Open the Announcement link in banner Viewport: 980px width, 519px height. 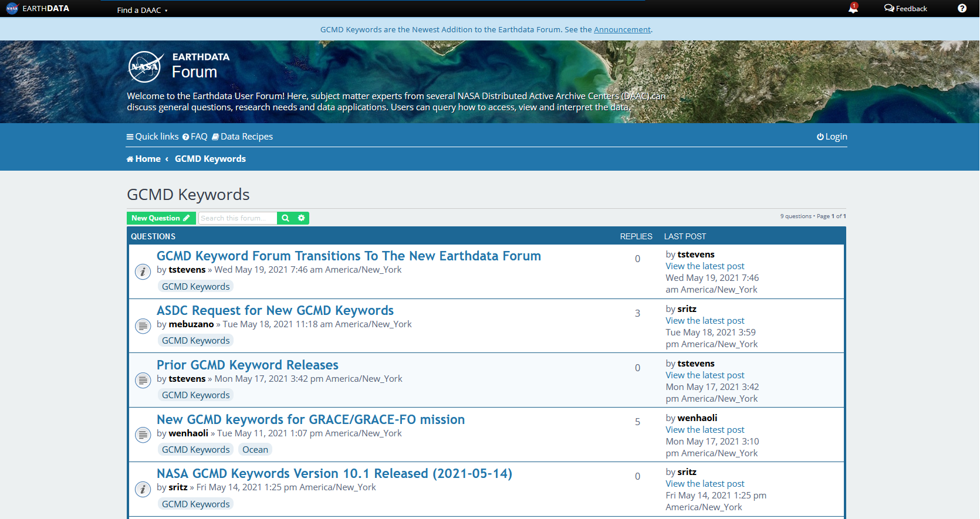(622, 29)
